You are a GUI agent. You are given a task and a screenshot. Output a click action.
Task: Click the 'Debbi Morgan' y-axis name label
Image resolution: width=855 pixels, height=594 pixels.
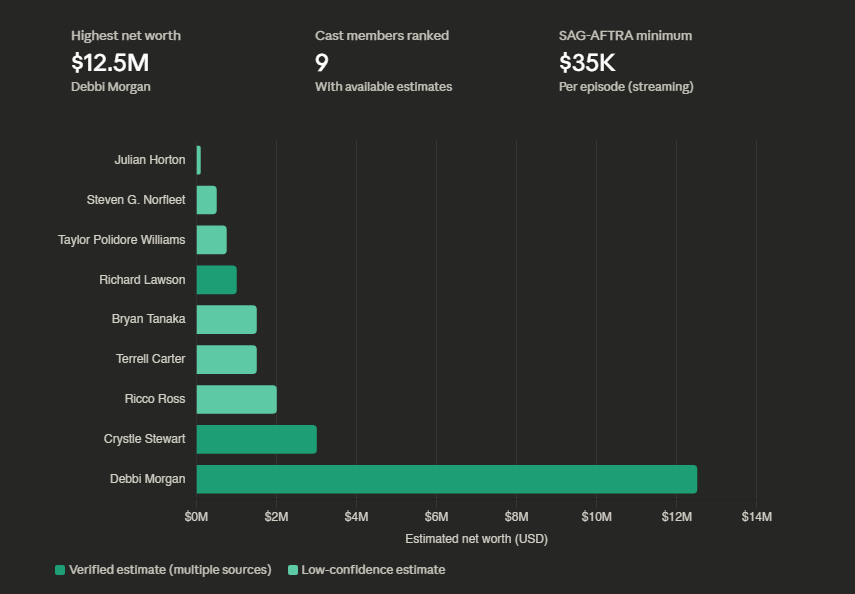point(148,479)
